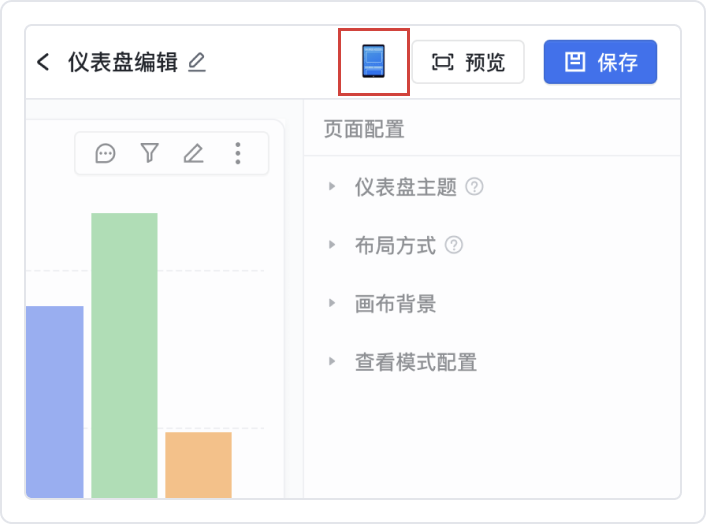This screenshot has height=524, width=706.
Task: Switch to the mobile layout view icon
Action: coord(373,62)
